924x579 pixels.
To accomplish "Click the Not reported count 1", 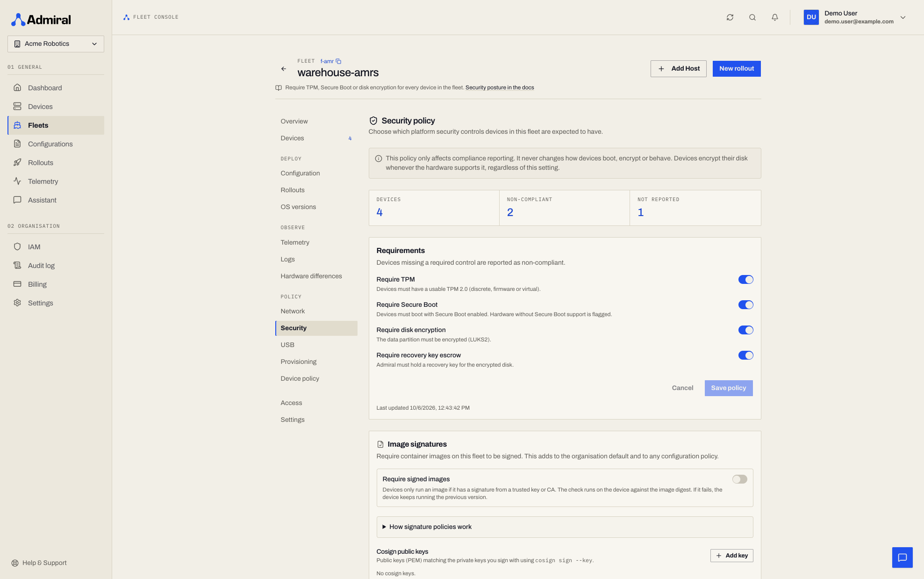I will click(640, 213).
